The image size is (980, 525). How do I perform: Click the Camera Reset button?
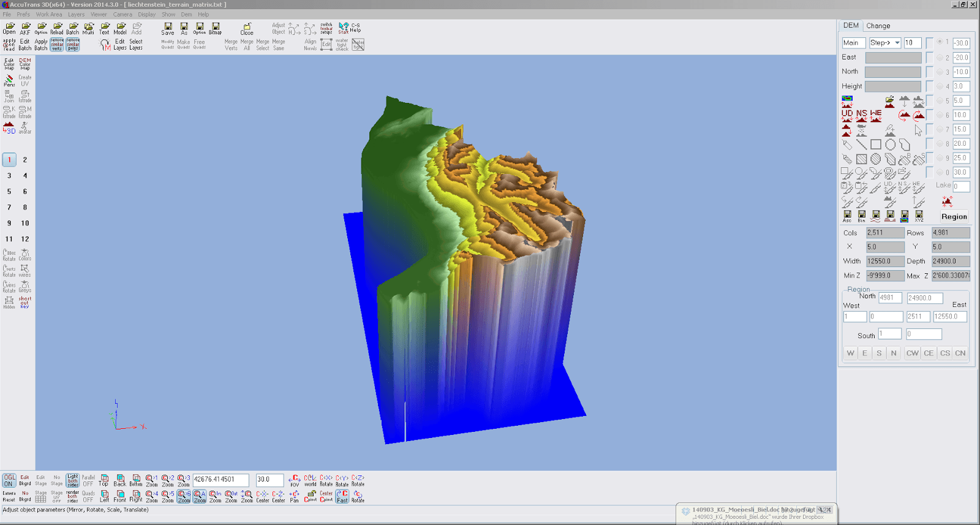coord(9,496)
